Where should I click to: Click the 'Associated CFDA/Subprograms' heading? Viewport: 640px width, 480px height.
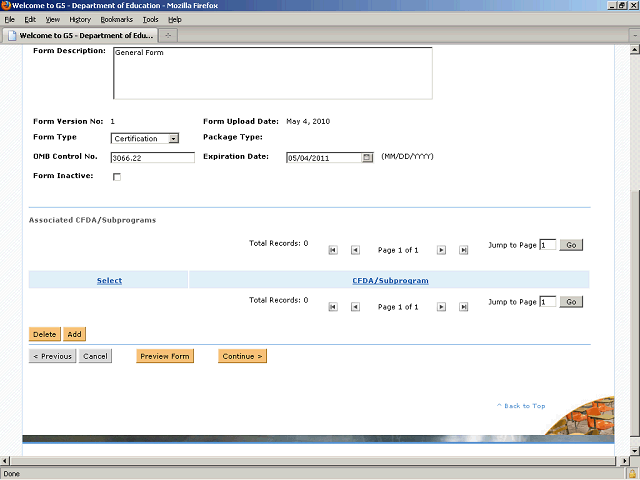[92, 220]
